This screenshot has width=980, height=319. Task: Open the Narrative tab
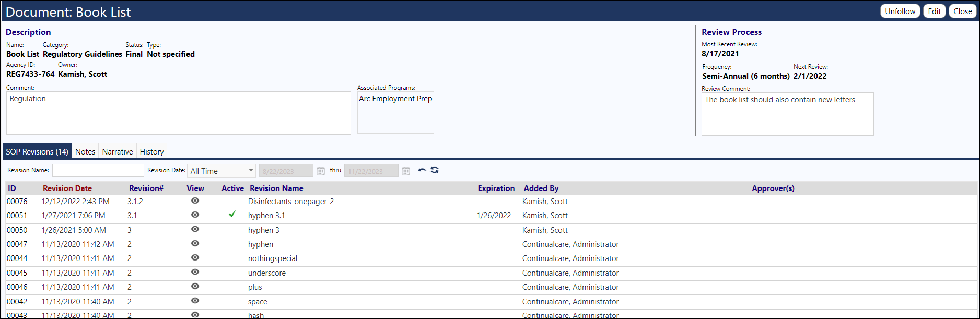point(118,151)
